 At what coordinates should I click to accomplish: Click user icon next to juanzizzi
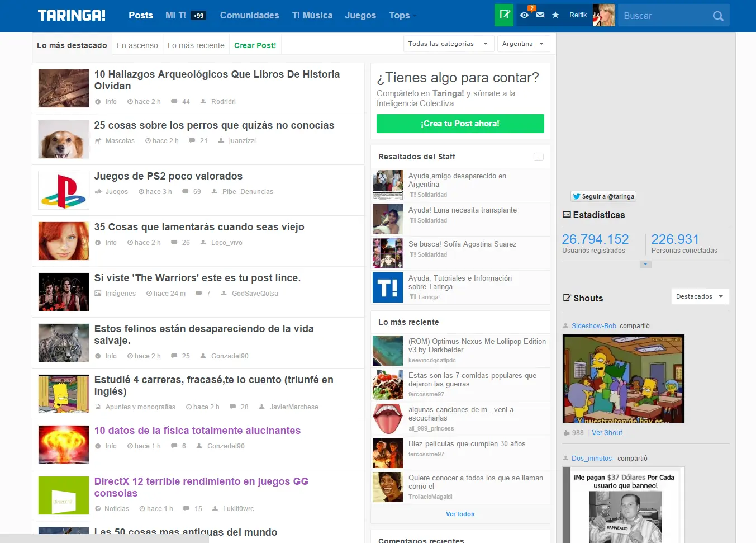tap(221, 141)
